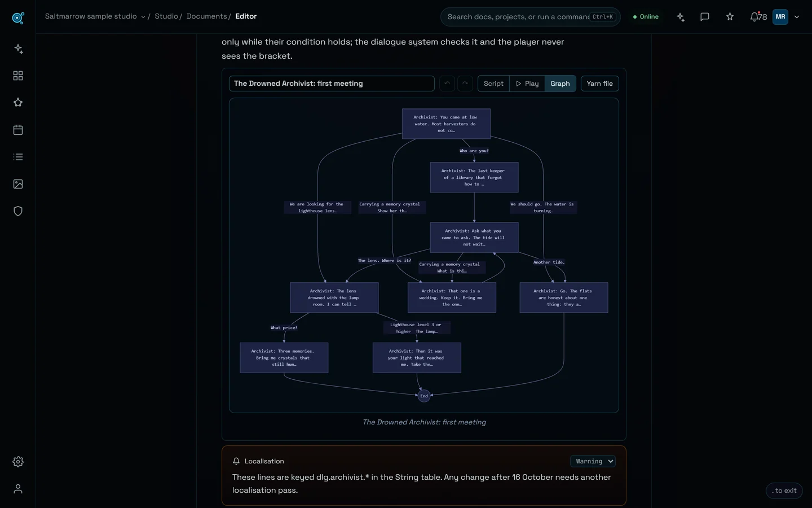812x508 pixels.
Task: Go to Documents breadcrumb
Action: coord(206,16)
